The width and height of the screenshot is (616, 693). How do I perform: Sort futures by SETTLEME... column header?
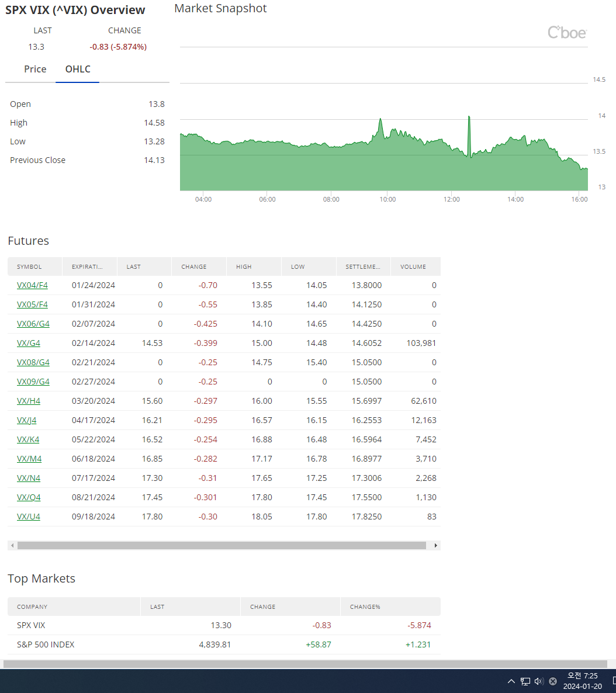coord(364,267)
